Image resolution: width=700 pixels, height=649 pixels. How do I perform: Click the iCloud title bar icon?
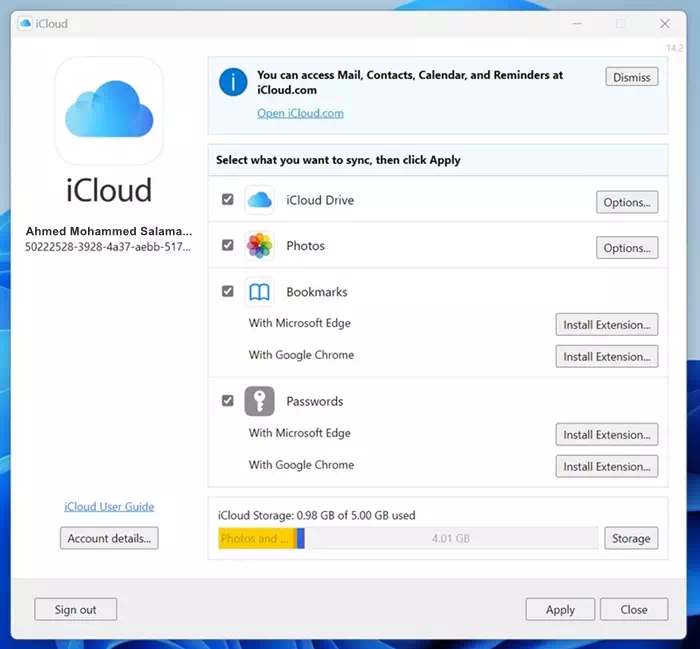[x=25, y=23]
